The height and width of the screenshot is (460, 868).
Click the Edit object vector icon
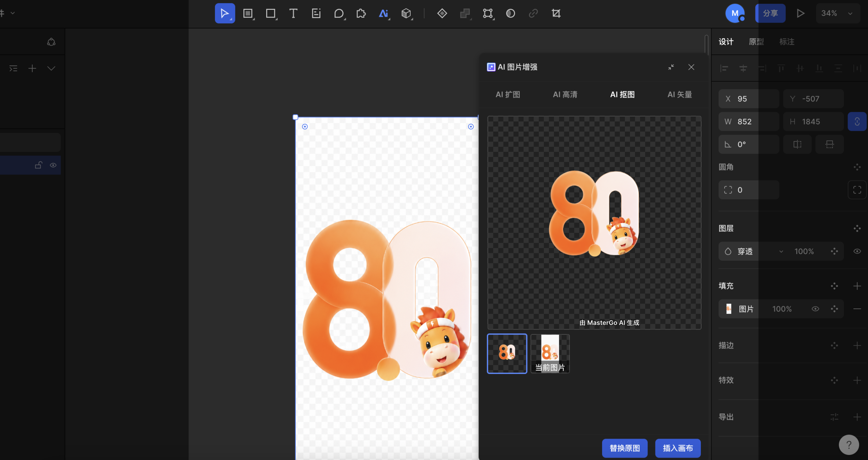(488, 13)
